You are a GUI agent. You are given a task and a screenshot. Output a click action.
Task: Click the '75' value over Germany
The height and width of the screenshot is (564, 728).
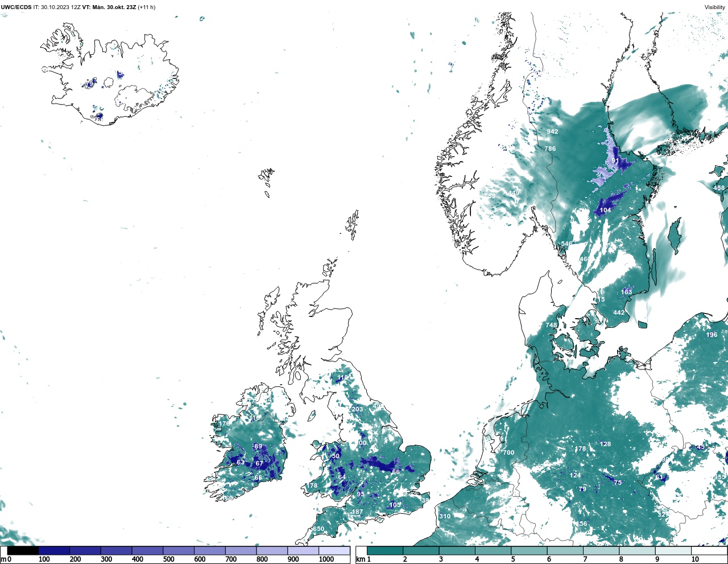pyautogui.click(x=618, y=482)
